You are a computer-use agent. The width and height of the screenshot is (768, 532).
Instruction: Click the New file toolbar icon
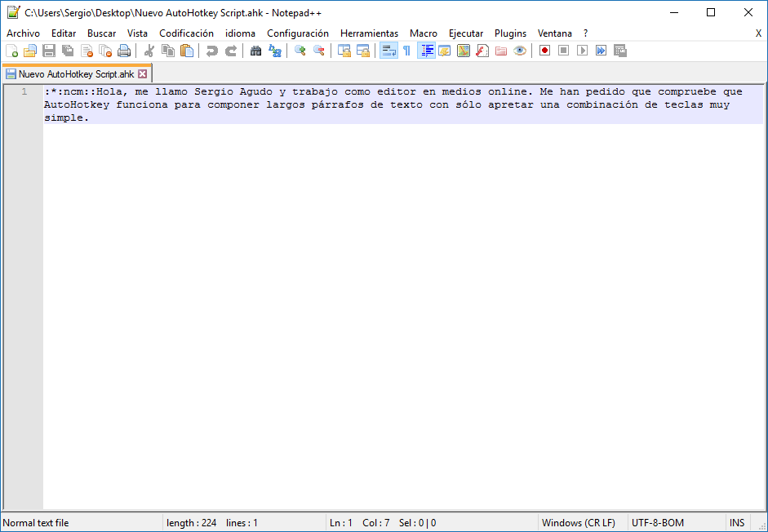pos(11,51)
